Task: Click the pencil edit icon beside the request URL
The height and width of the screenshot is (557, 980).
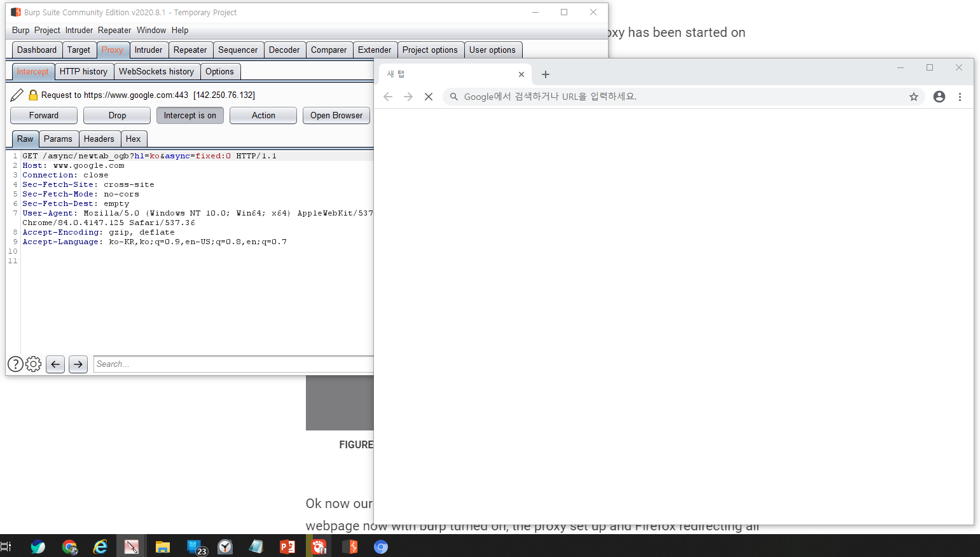Action: point(17,95)
